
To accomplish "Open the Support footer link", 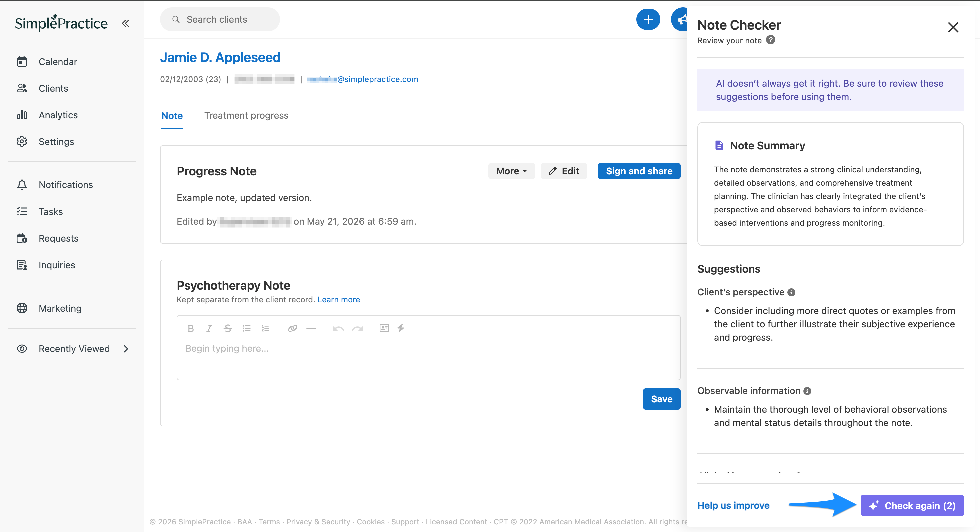I will point(405,522).
